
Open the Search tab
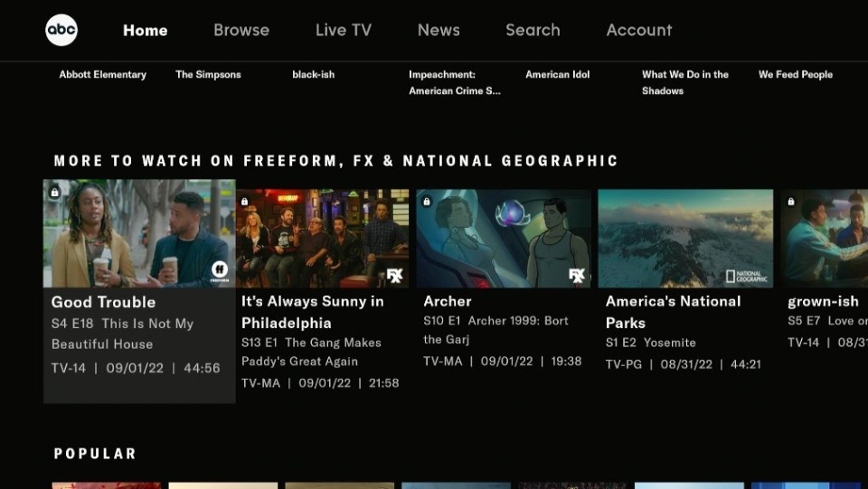coord(533,30)
